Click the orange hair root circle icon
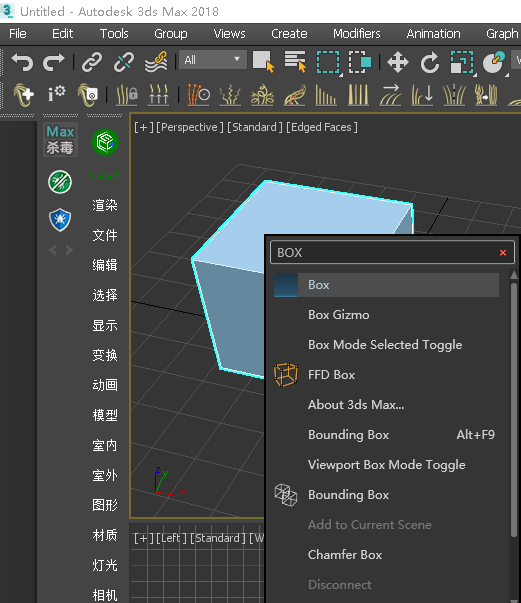The width and height of the screenshot is (521, 603). [x=198, y=95]
